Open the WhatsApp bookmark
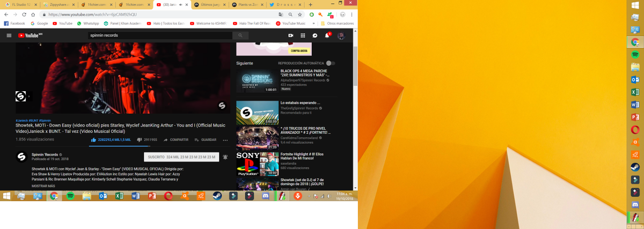Viewport: 644px width, 229px height. [89, 24]
